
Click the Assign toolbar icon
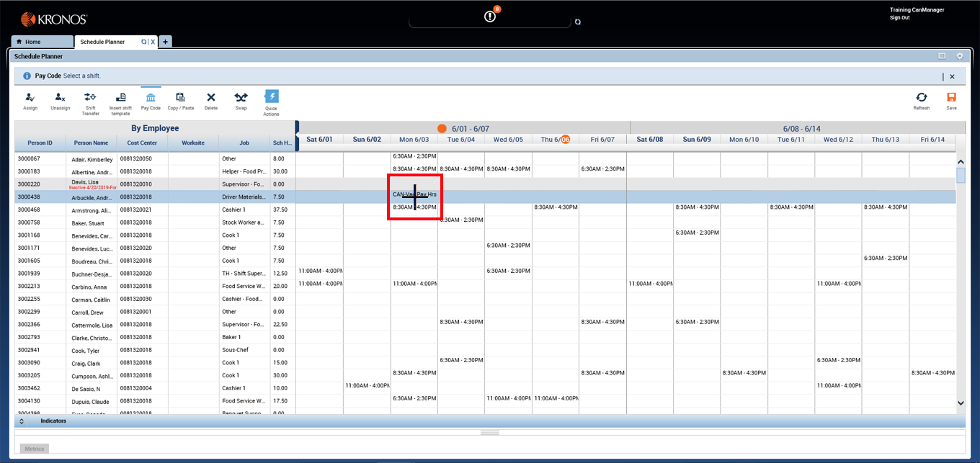[30, 99]
